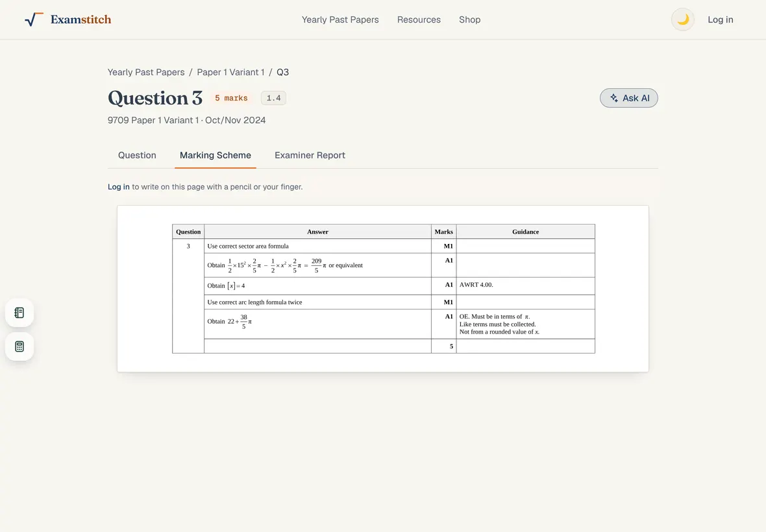Open Yearly Past Papers in the top navigation
This screenshot has height=532, width=766.
tap(340, 19)
